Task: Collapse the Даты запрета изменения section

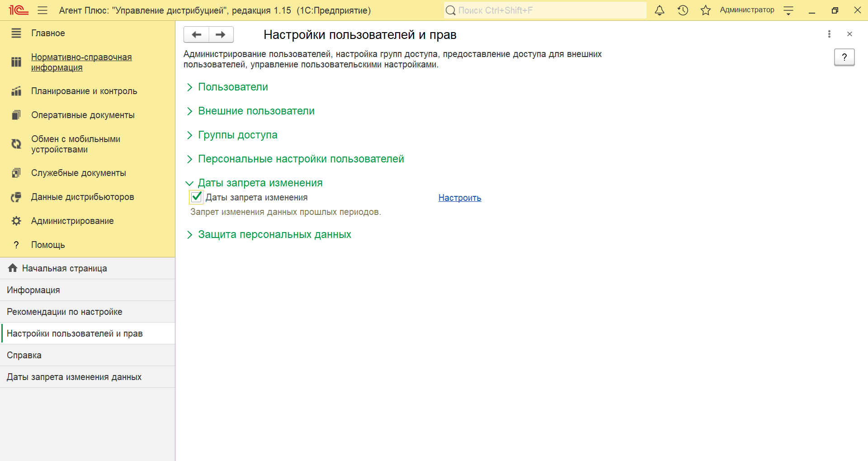Action: [189, 183]
